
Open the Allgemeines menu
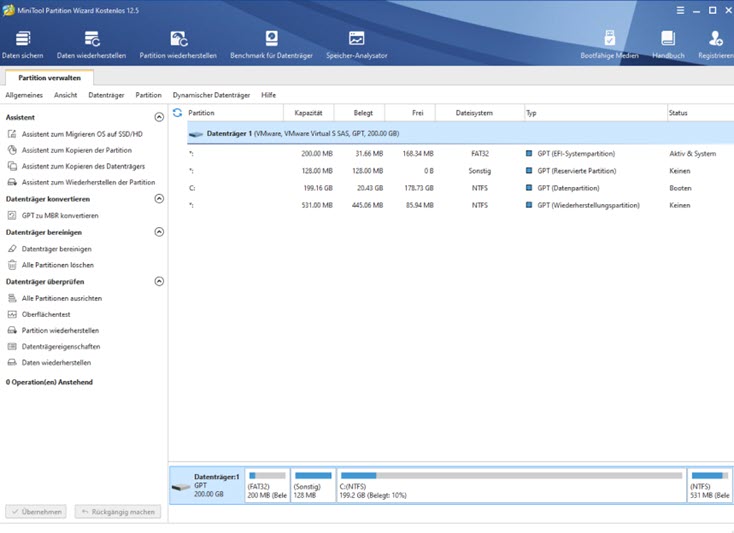click(24, 95)
